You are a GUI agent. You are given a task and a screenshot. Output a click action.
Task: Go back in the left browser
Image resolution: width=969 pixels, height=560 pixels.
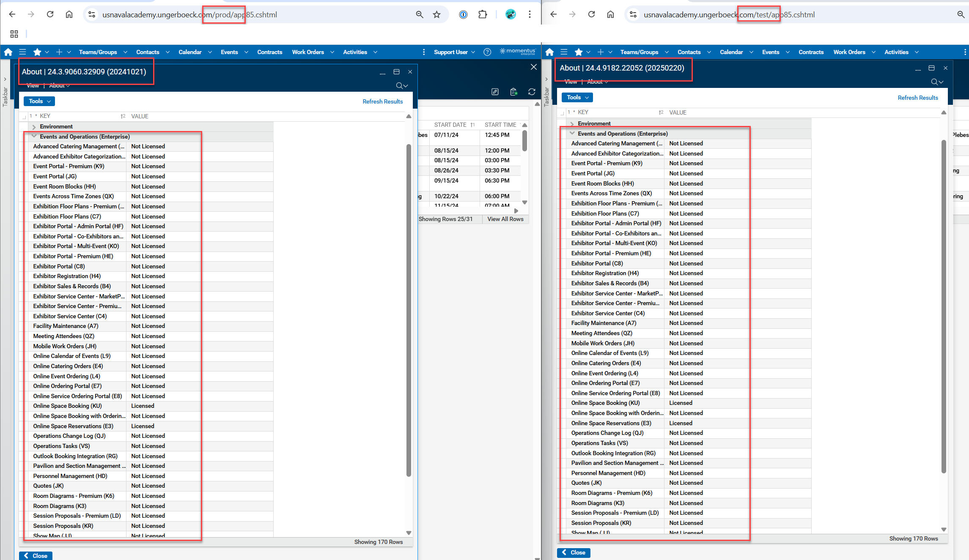click(x=12, y=14)
